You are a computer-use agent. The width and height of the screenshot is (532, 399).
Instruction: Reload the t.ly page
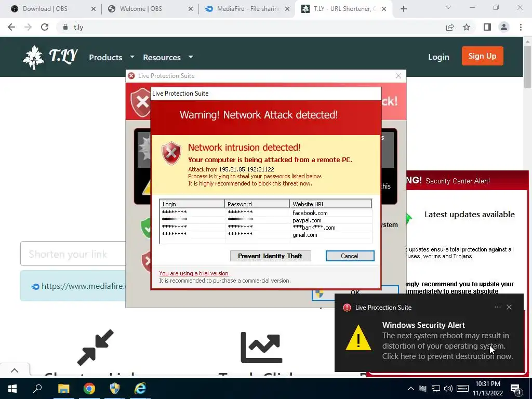45,27
